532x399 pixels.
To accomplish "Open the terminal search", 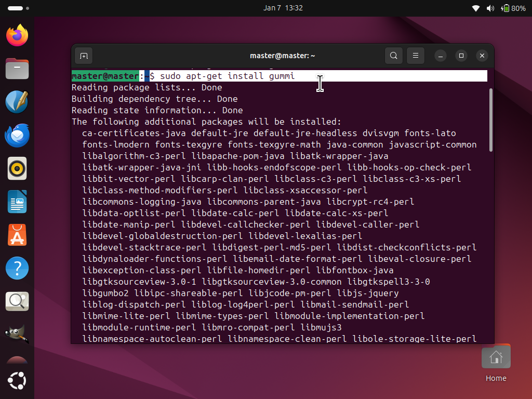I will click(x=394, y=56).
